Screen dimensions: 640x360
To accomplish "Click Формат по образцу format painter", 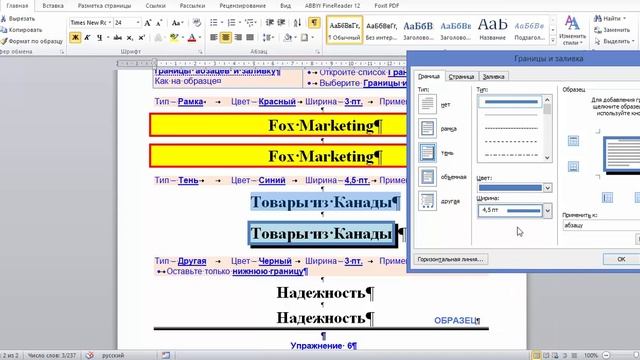I will click(x=32, y=41).
